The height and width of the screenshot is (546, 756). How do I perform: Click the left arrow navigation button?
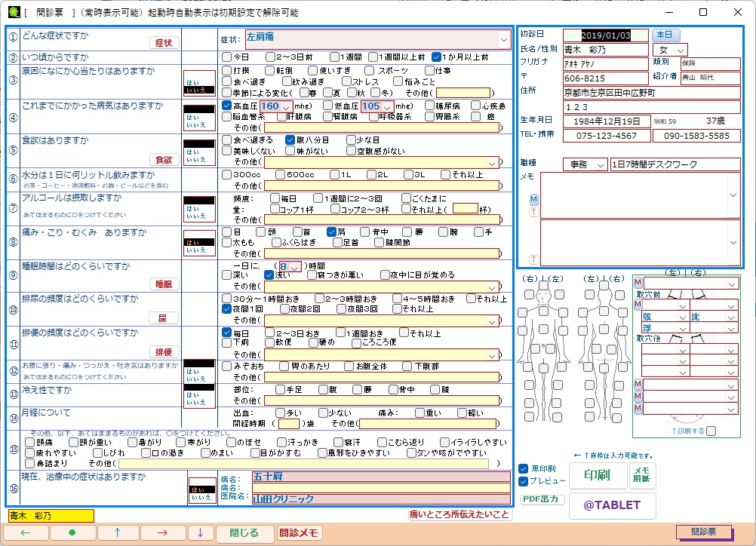coord(26,532)
